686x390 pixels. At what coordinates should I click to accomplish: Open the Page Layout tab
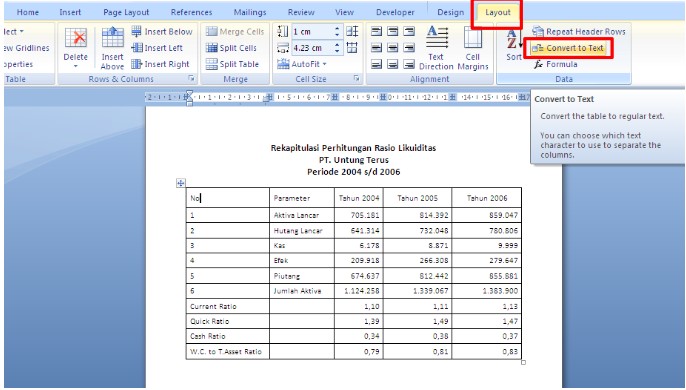coord(126,12)
